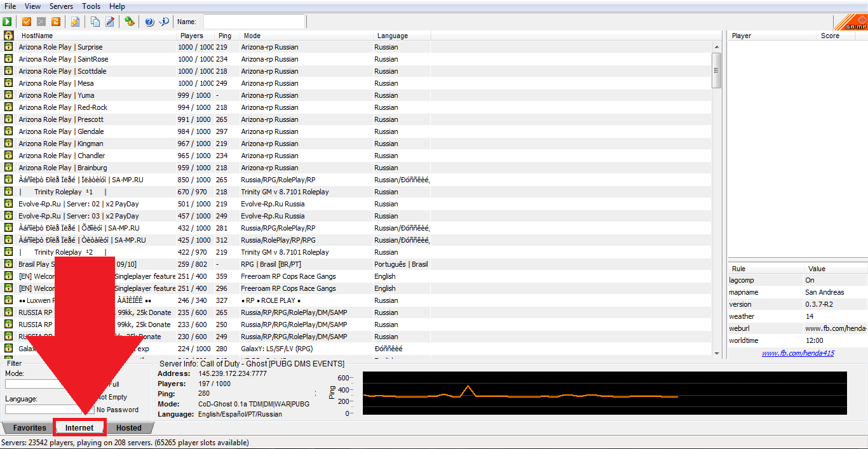Open the Servers menu
This screenshot has width=868, height=449.
[x=61, y=6]
